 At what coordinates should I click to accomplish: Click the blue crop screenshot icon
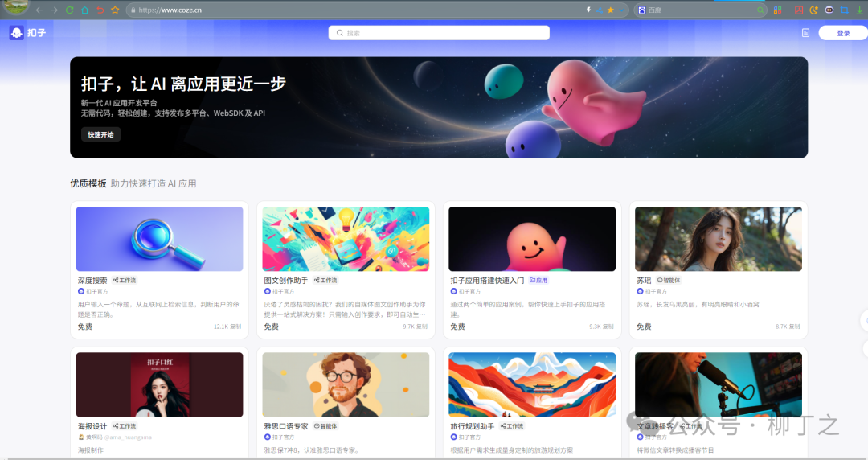coord(844,10)
